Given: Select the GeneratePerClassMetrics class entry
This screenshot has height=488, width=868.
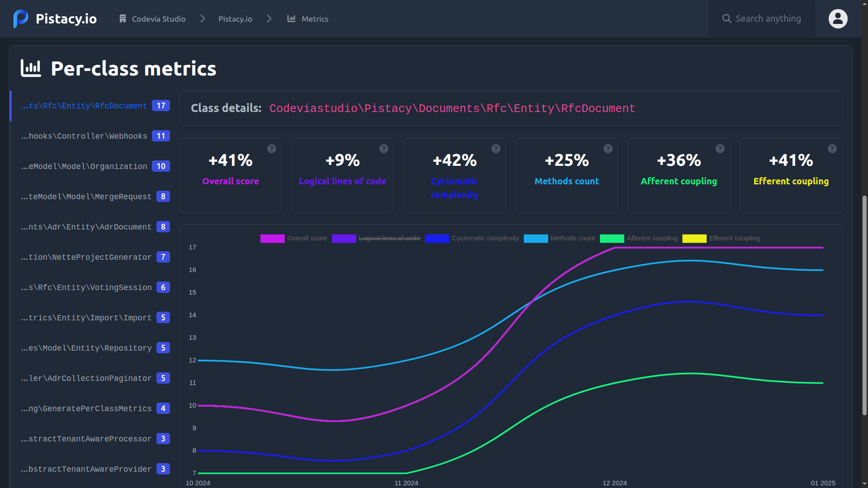Looking at the screenshot, I should (x=90, y=408).
